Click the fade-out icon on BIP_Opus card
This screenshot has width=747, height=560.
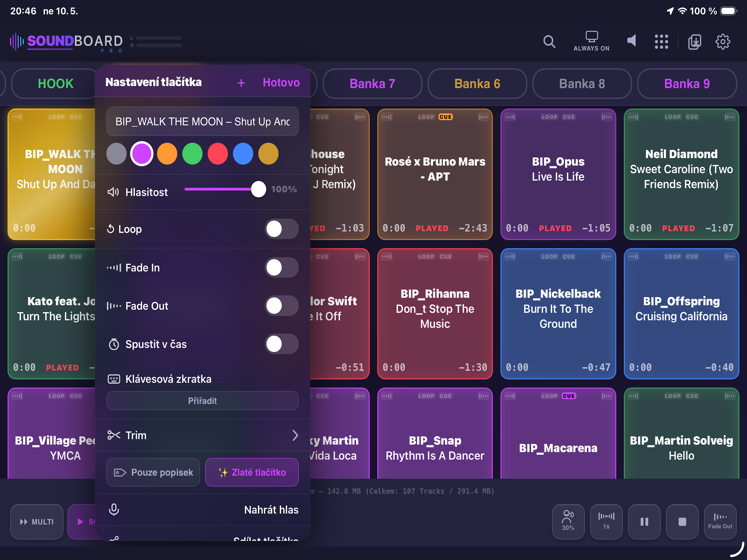(x=606, y=117)
